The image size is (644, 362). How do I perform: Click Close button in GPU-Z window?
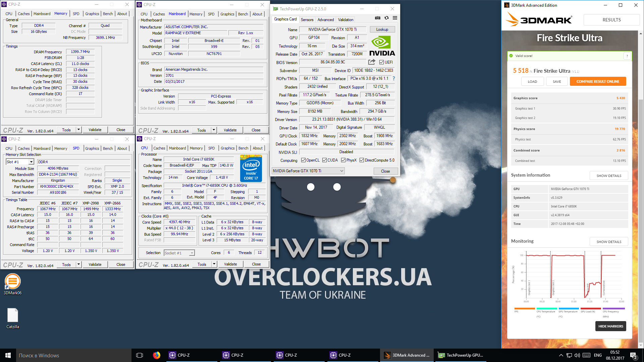pyautogui.click(x=385, y=171)
